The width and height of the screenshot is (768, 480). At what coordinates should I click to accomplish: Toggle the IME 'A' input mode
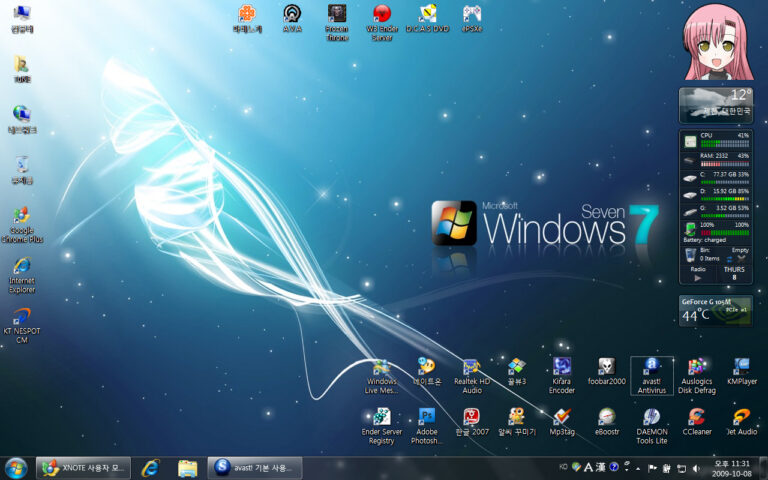[588, 467]
